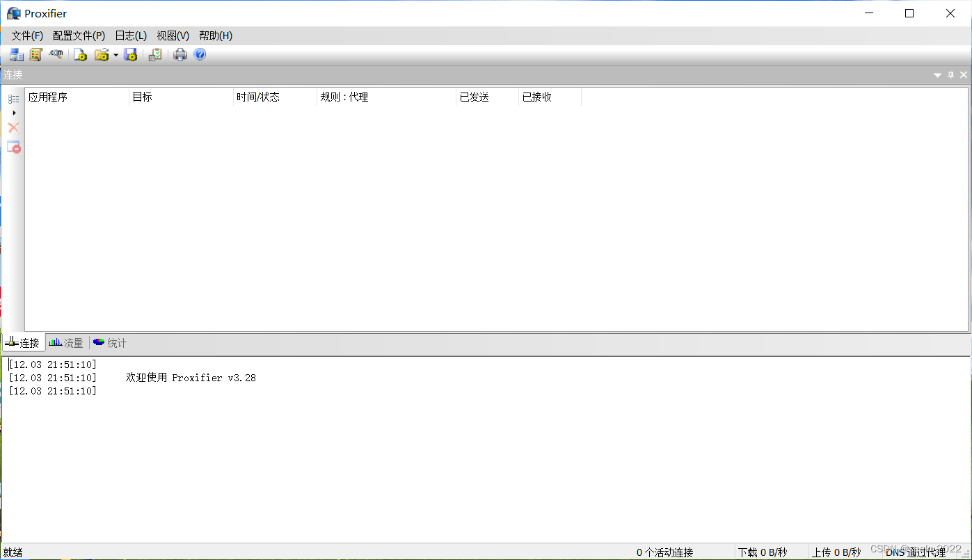Sort by 时间/状态 column header
Screen dimensions: 972x560
pyautogui.click(x=276, y=97)
